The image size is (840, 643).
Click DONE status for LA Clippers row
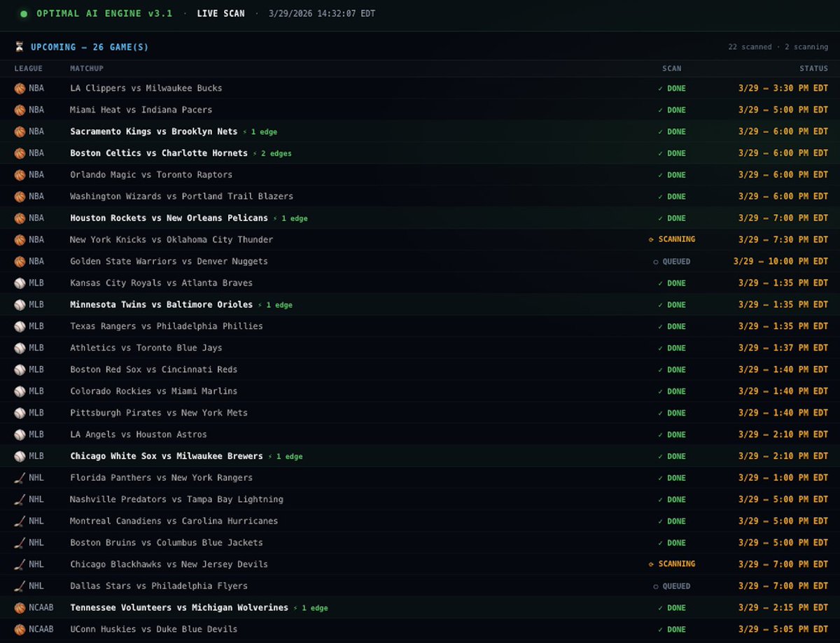672,88
